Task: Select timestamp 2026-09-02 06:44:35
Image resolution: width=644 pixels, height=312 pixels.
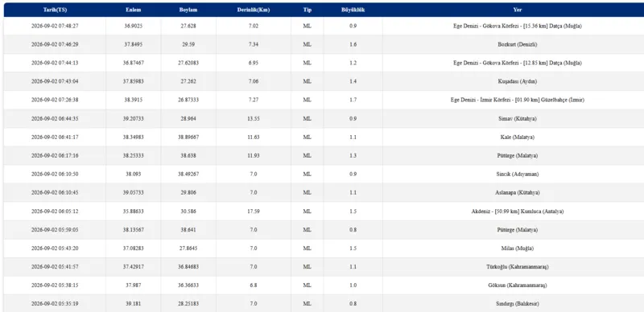Action: click(55, 119)
